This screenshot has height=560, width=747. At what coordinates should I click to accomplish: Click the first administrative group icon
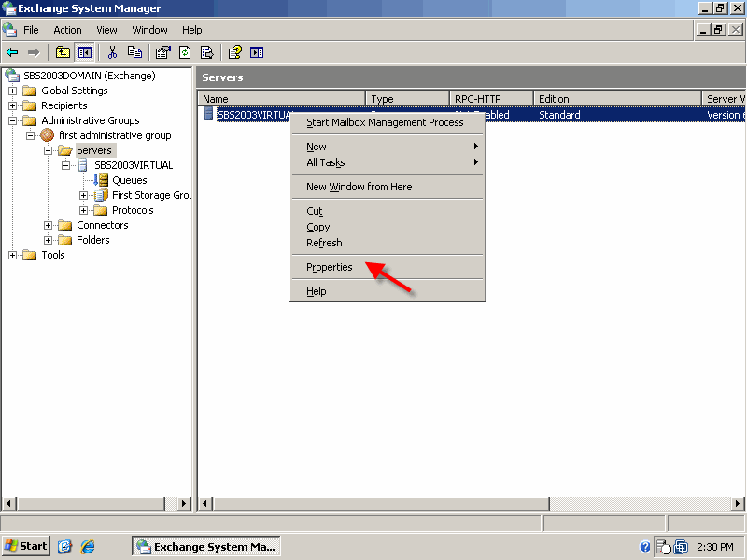tap(48, 135)
